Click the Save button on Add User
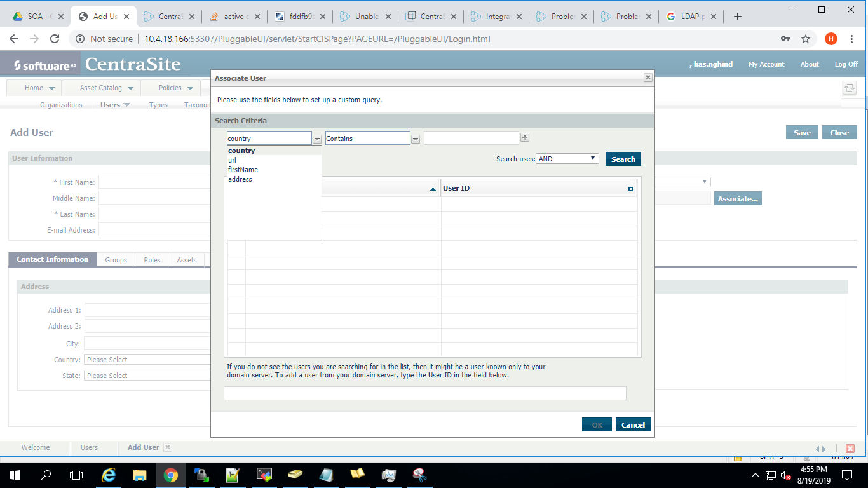The height and width of the screenshot is (488, 868). [x=802, y=132]
